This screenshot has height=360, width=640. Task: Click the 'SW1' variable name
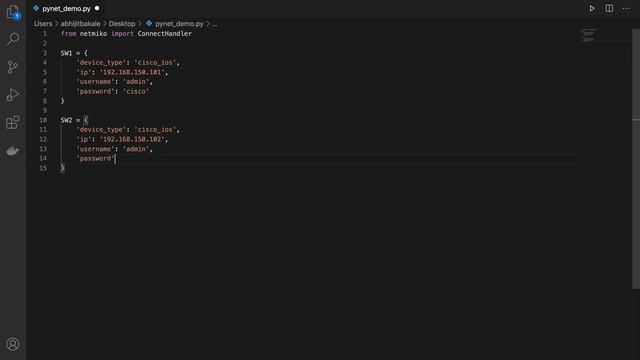pyautogui.click(x=66, y=53)
